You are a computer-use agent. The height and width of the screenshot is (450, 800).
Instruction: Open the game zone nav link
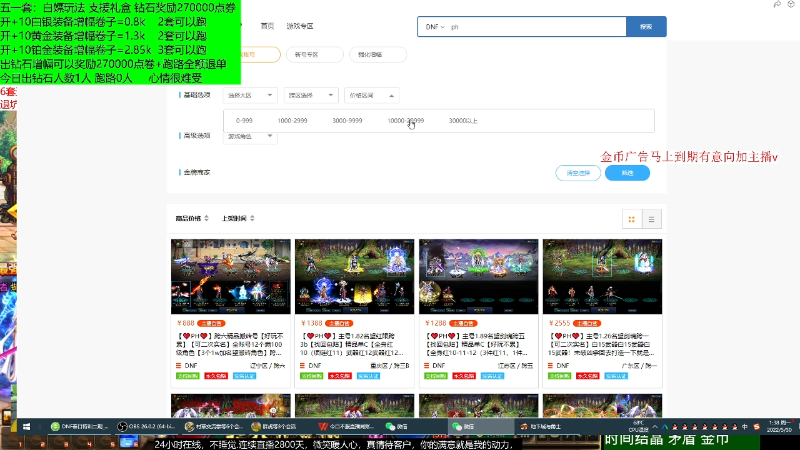point(300,26)
